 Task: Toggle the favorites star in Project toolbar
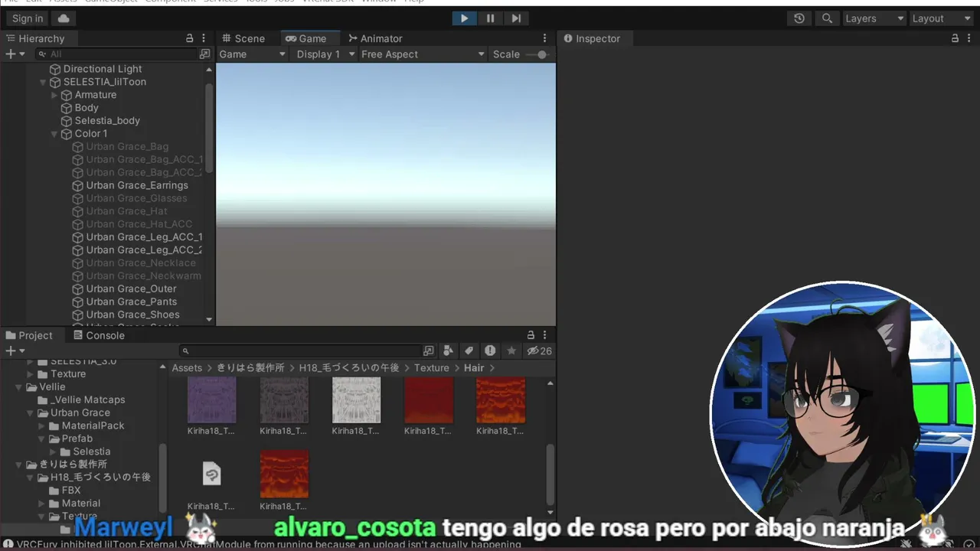coord(511,350)
